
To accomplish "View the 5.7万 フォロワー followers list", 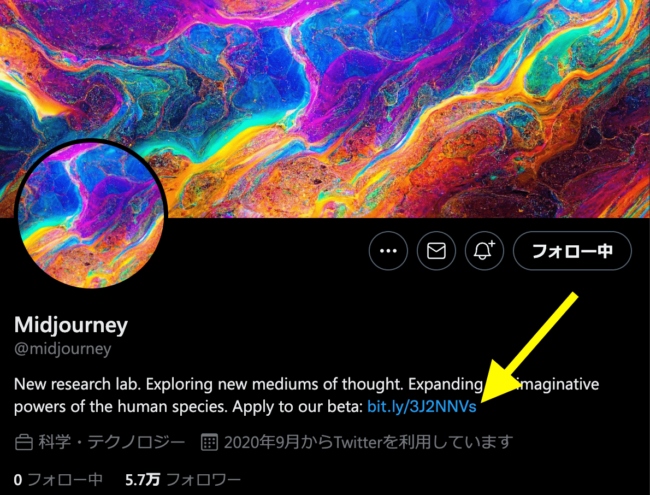I will 183,480.
